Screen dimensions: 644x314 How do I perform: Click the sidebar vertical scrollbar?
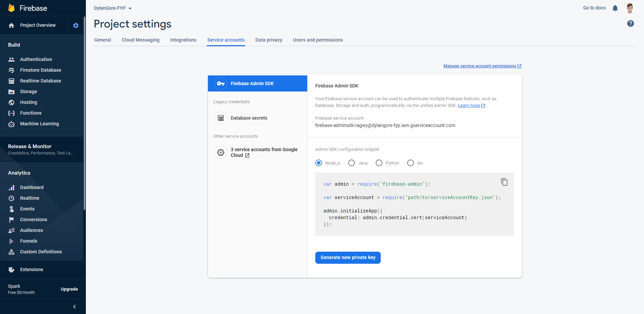click(x=85, y=113)
